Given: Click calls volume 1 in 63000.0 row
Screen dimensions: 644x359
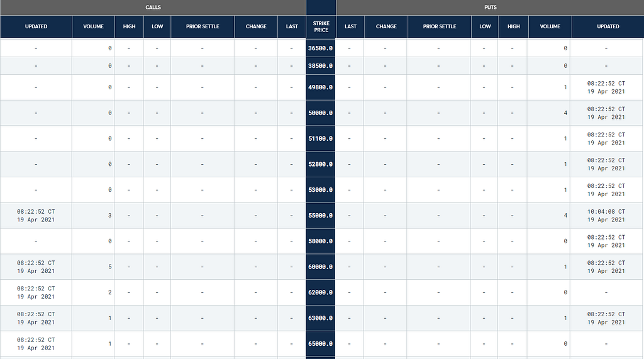Looking at the screenshot, I should [109, 318].
